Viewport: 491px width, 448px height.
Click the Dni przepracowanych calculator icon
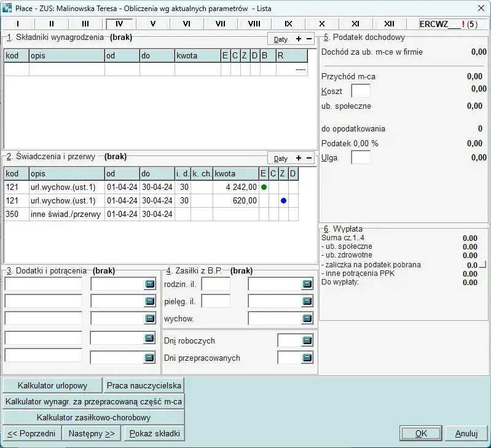tap(307, 358)
